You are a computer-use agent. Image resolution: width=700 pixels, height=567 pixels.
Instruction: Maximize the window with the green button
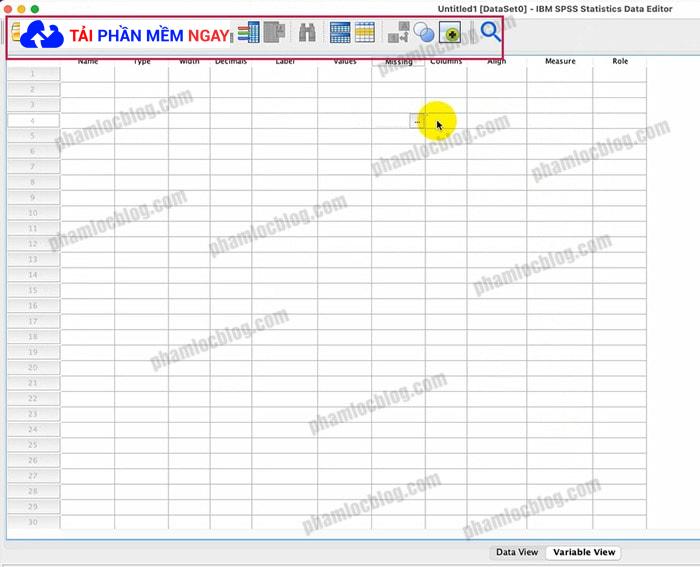[x=35, y=9]
